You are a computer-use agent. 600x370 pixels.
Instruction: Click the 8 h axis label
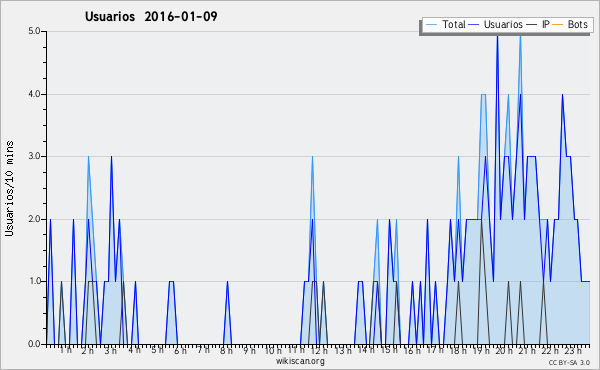click(226, 350)
